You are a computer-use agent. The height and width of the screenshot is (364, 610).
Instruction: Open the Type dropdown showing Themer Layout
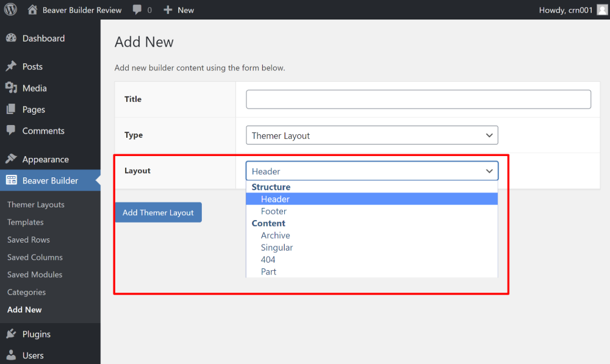point(372,135)
